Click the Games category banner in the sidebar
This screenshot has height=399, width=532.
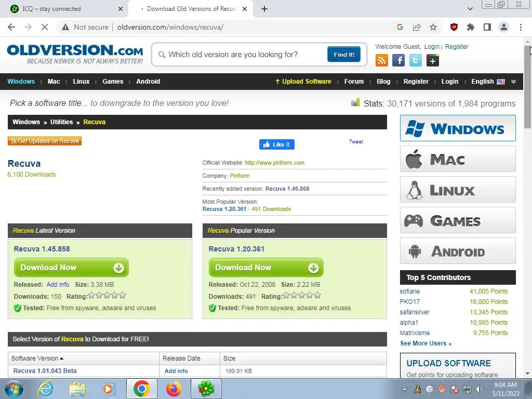458,220
